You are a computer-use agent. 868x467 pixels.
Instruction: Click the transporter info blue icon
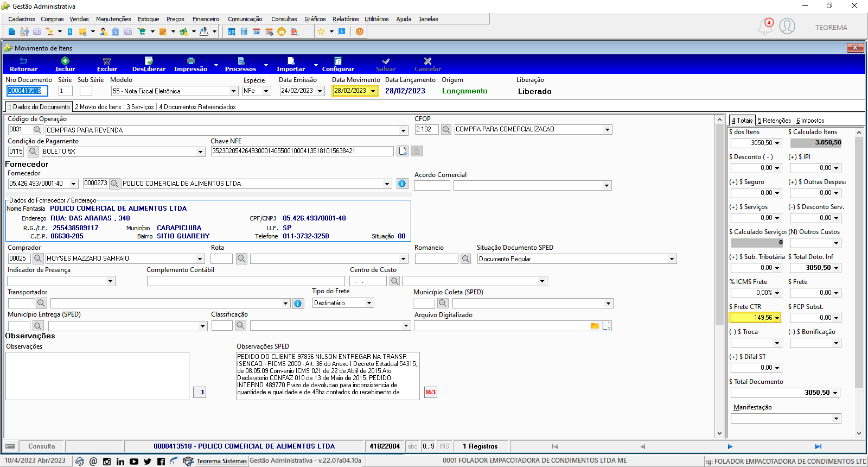pos(298,304)
